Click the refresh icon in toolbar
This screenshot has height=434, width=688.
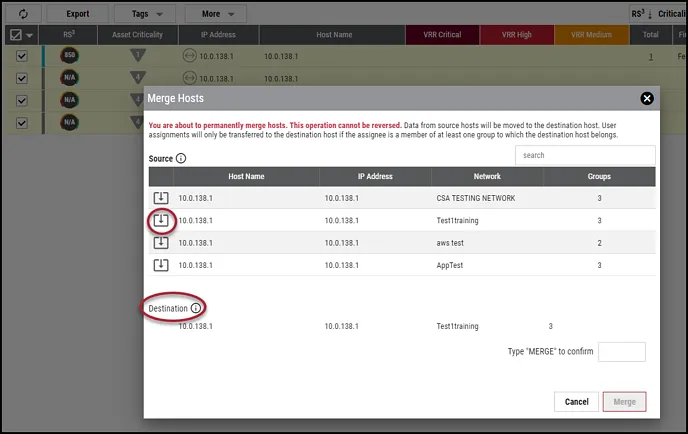23,14
